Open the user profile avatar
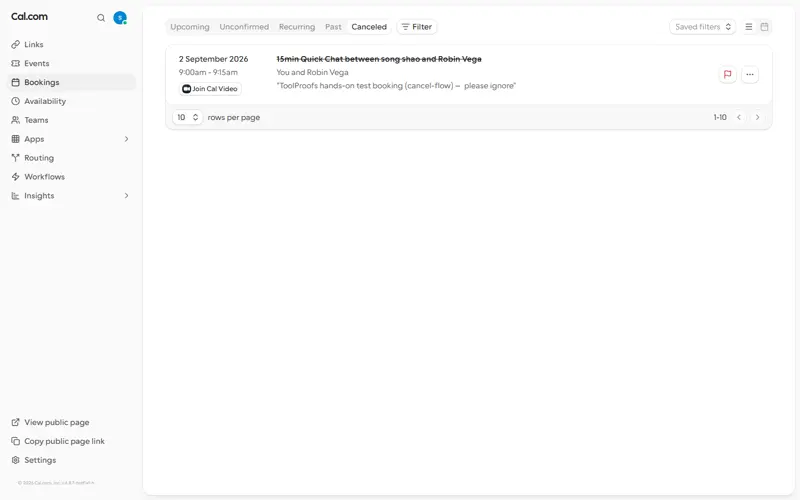The image size is (800, 500). (120, 18)
